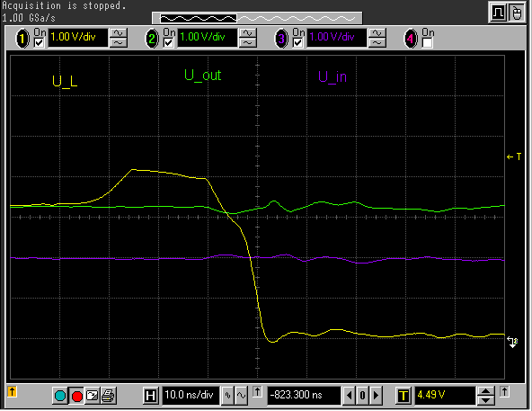Open horizontal setup with the H icon
This screenshot has height=411, width=532.
coord(150,396)
